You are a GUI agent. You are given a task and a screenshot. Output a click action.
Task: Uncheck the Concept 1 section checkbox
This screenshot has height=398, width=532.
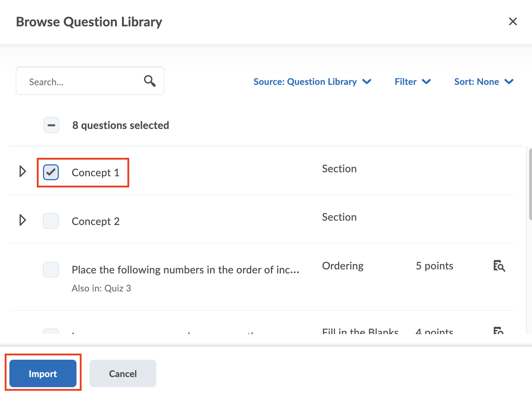[51, 172]
